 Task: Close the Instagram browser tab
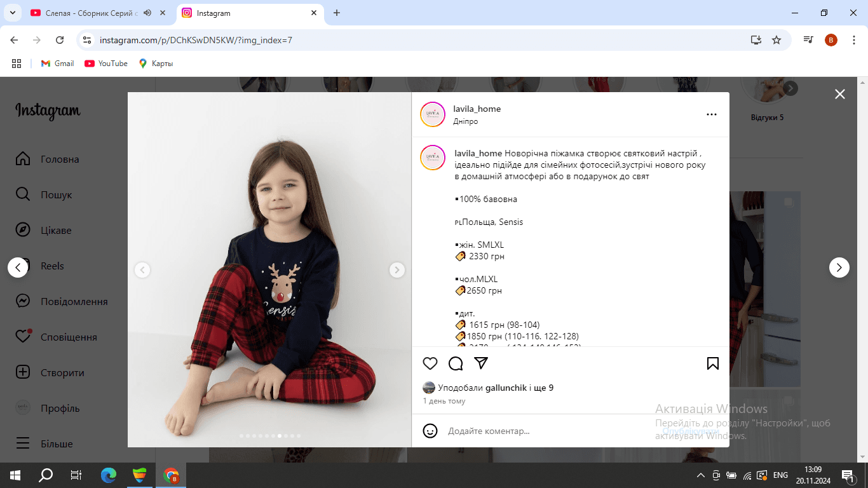tap(314, 13)
